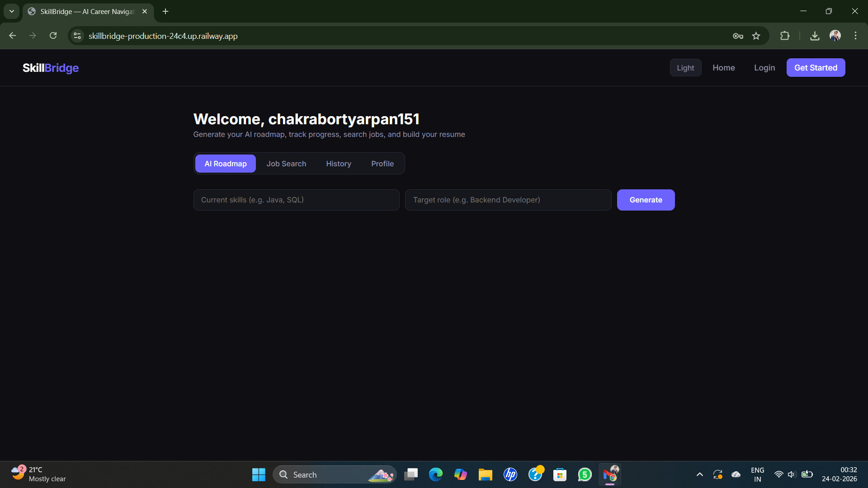Toggle the Light theme mode

click(x=685, y=68)
